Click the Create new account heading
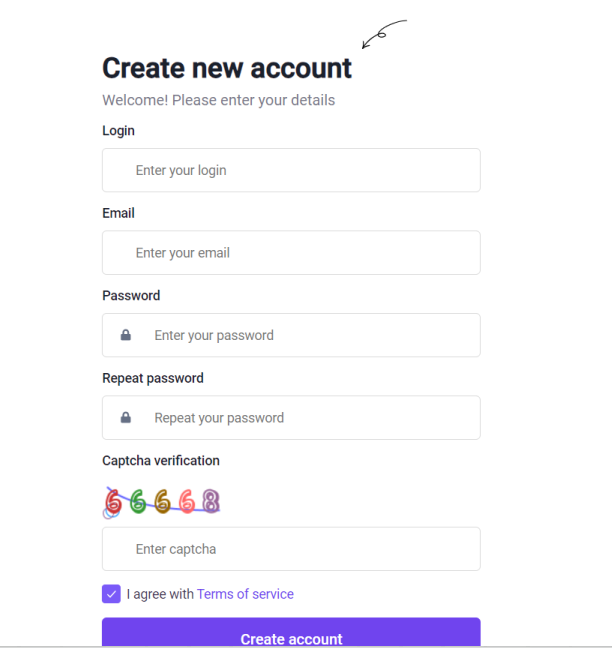Image resolution: width=612 pixels, height=648 pixels. point(227,68)
